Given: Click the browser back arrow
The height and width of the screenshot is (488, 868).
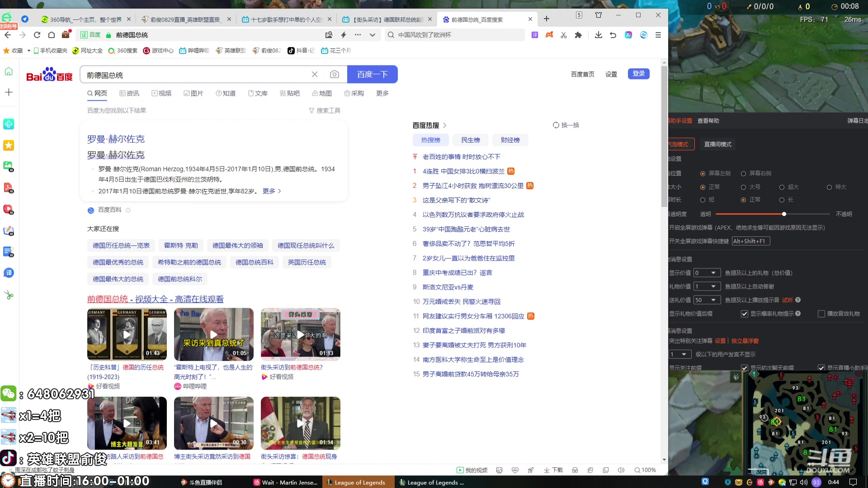Looking at the screenshot, I should click(8, 35).
